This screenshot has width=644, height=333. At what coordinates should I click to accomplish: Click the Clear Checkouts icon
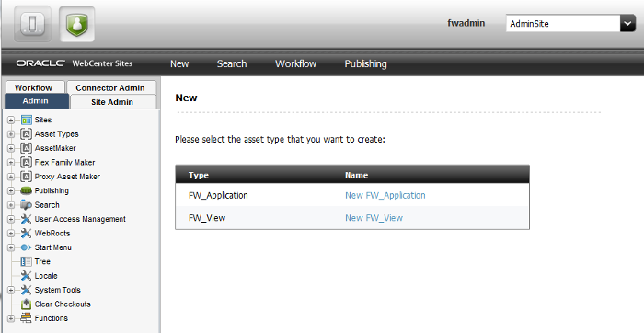click(x=27, y=304)
